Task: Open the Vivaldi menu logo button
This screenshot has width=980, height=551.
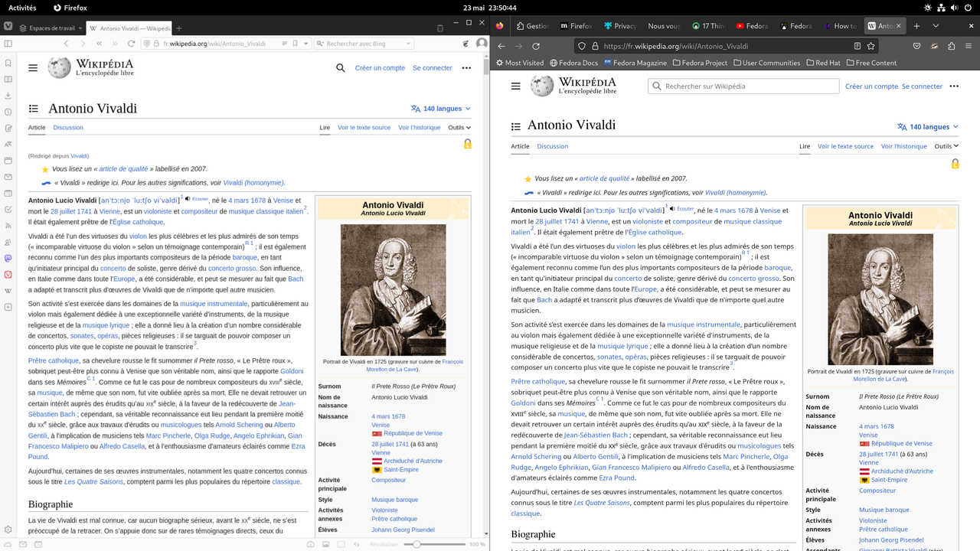Action: coord(8,27)
